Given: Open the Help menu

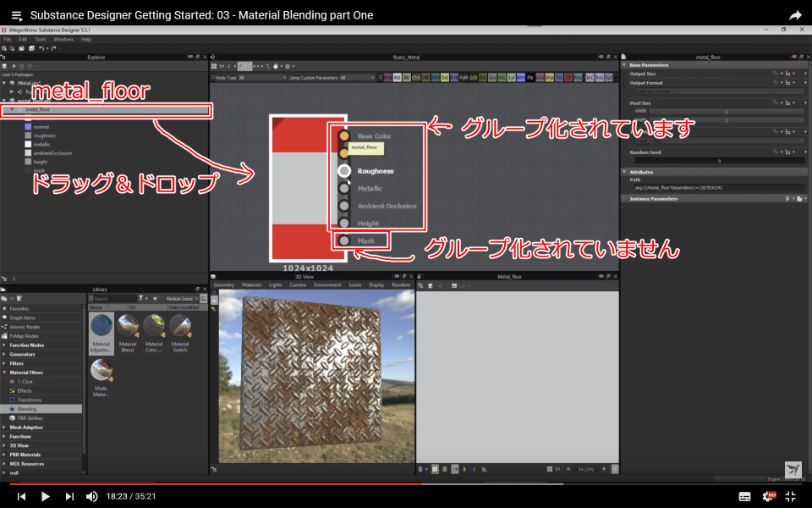Looking at the screenshot, I should [x=86, y=40].
